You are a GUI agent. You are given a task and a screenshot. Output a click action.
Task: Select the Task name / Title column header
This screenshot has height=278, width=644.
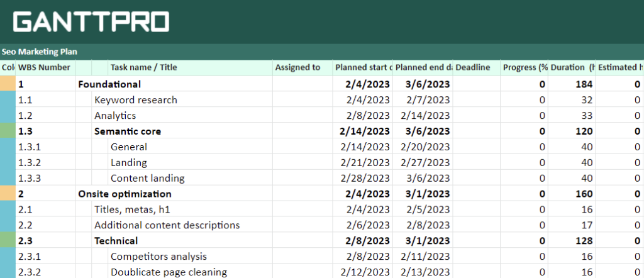coord(144,68)
